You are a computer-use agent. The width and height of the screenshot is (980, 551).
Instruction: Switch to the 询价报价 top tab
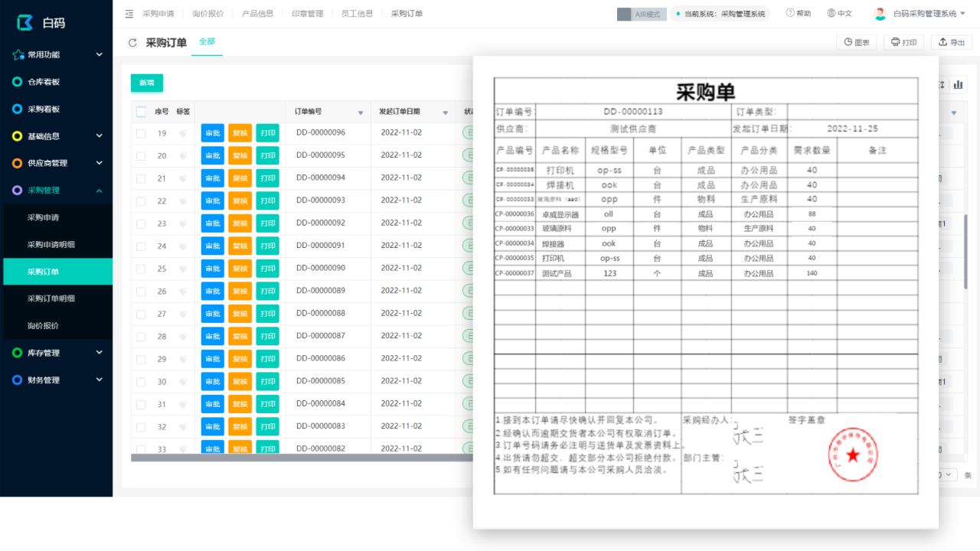[207, 14]
